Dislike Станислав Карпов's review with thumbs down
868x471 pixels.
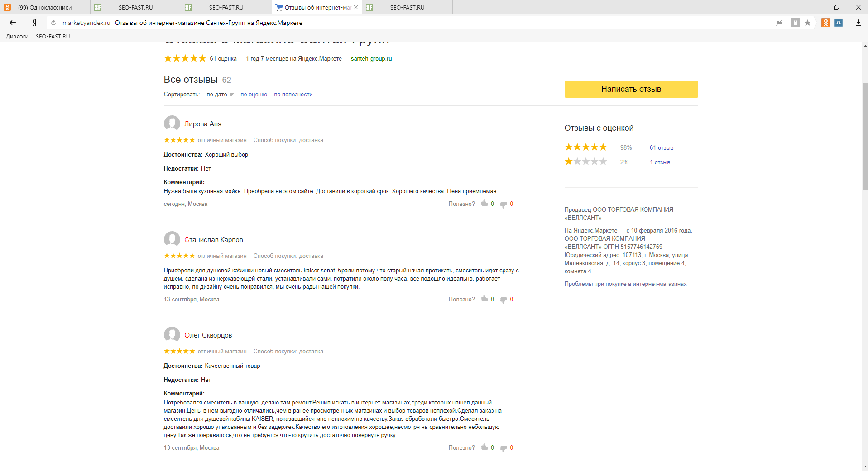(504, 300)
